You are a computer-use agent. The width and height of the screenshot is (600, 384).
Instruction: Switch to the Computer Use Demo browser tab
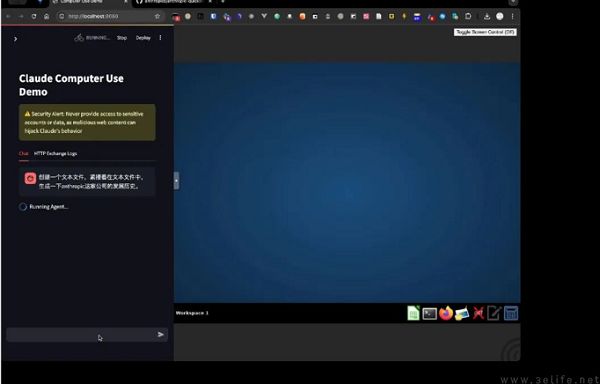[x=89, y=2]
